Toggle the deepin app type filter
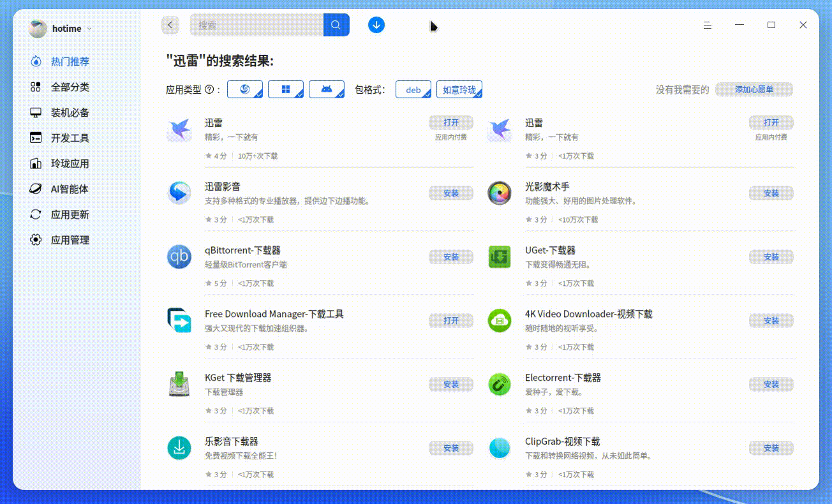 [x=245, y=89]
